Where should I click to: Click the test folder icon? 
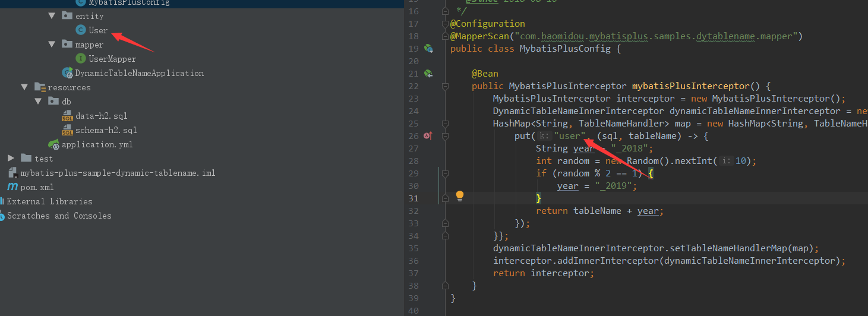[x=26, y=158]
